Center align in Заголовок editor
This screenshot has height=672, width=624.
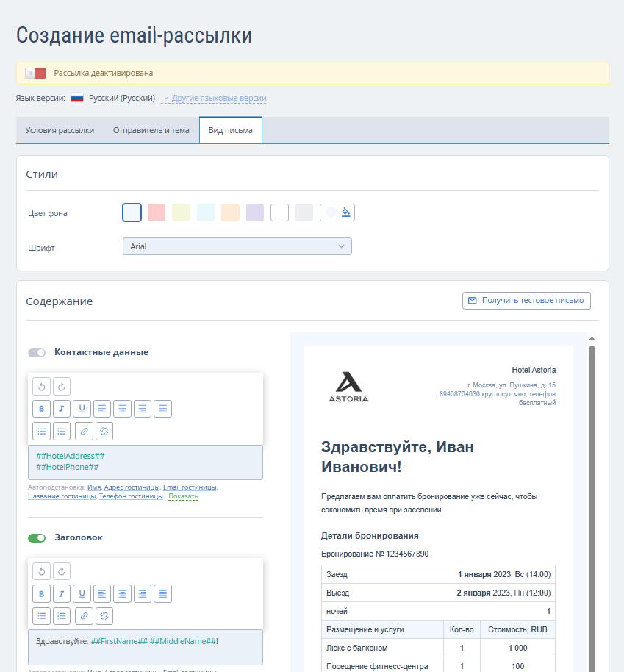tap(122, 593)
